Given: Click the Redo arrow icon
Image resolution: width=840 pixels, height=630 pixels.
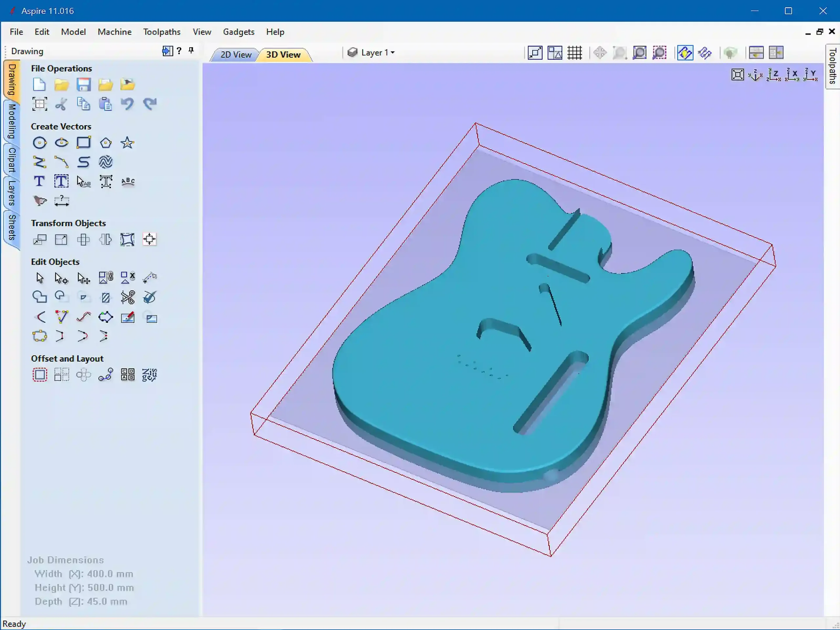Looking at the screenshot, I should pyautogui.click(x=150, y=104).
